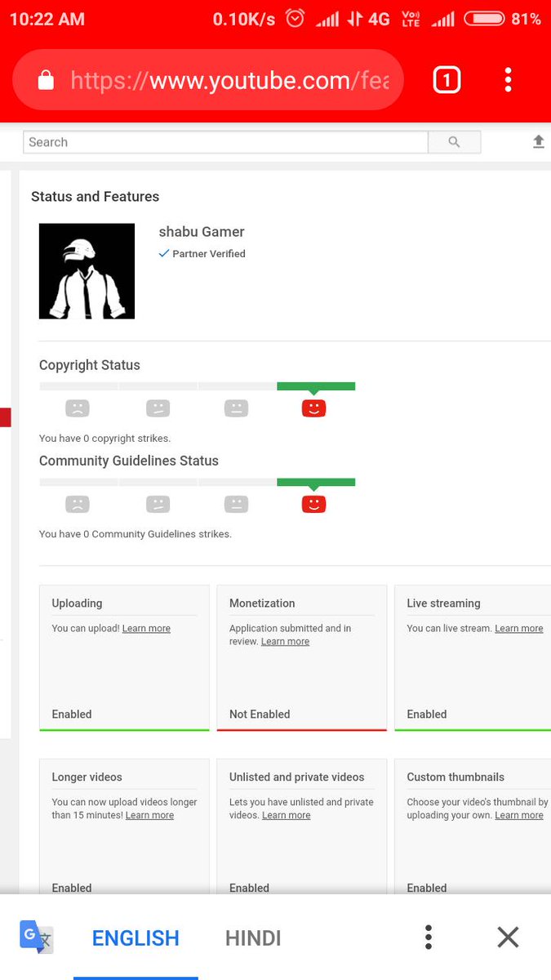
Task: Open shabu Gamer channel avatar image
Action: point(87,271)
